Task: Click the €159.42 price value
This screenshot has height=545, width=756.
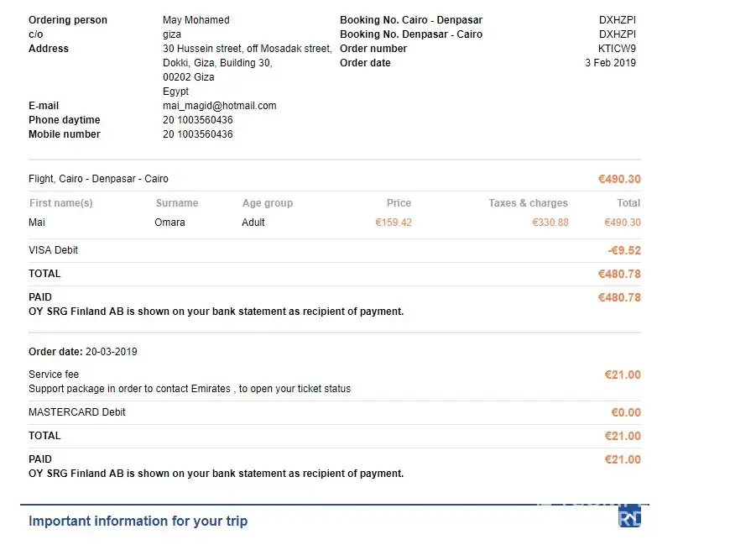Action: point(394,223)
